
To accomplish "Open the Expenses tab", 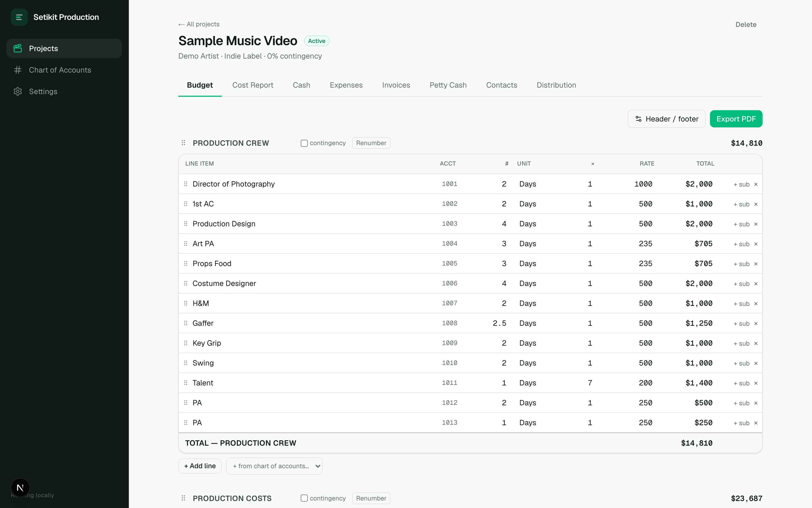I will click(346, 85).
